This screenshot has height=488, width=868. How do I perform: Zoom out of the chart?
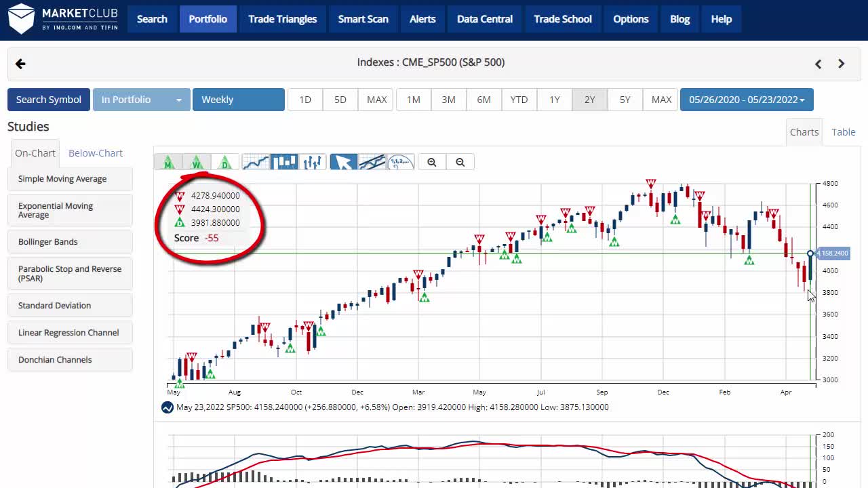[460, 162]
